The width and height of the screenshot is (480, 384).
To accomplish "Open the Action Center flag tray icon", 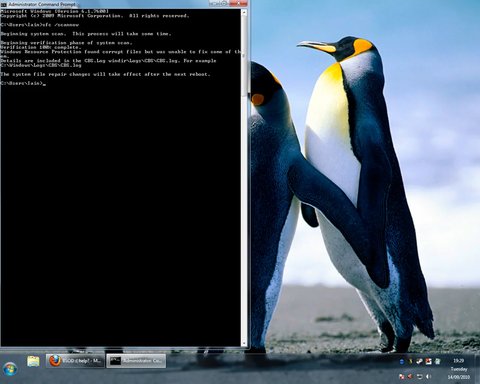I will pos(402,377).
